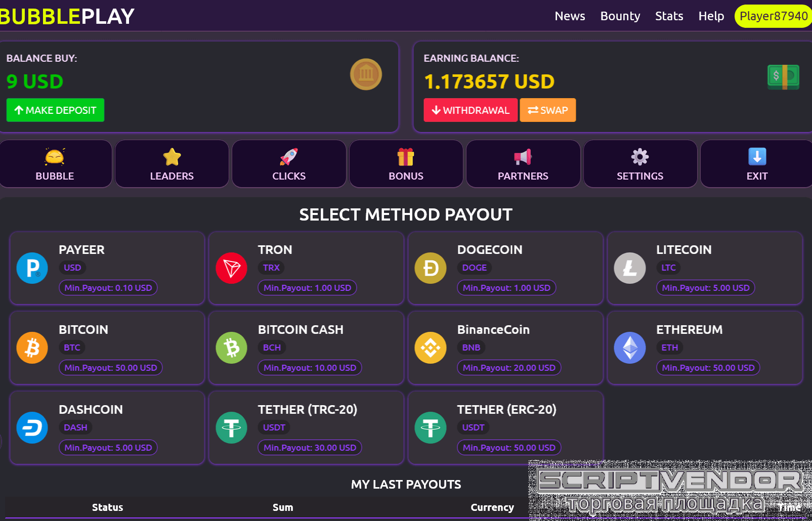812x521 pixels.
Task: Choose ETHEREUM payout method title
Action: 690,330
